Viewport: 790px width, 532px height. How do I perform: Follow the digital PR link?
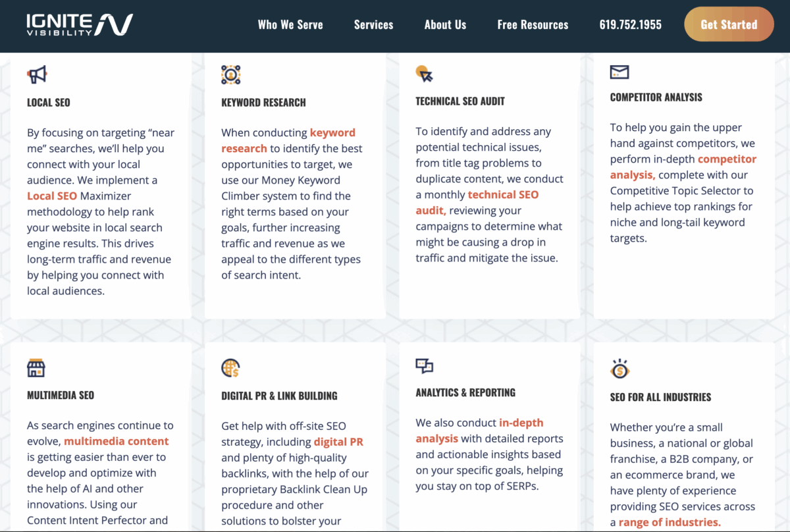point(338,442)
